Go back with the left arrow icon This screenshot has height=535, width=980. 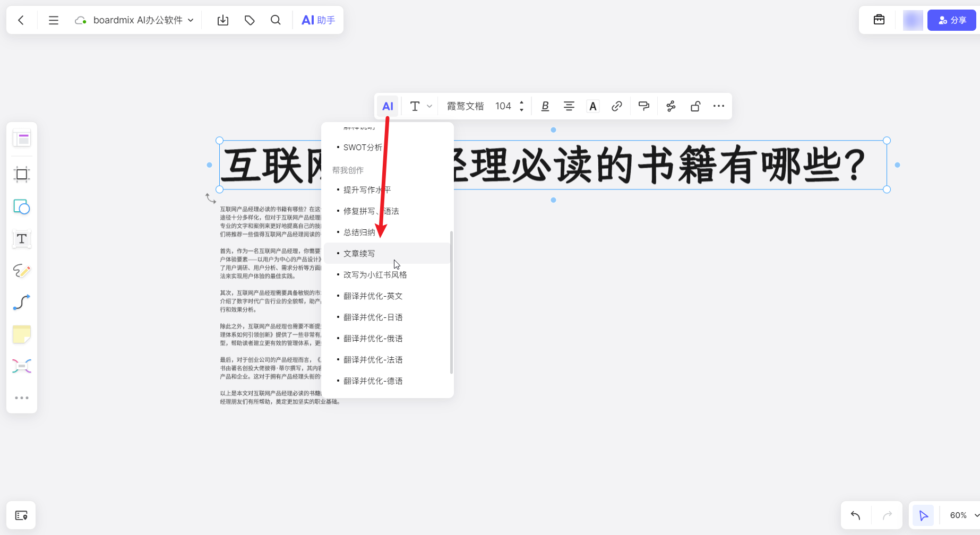(x=21, y=20)
